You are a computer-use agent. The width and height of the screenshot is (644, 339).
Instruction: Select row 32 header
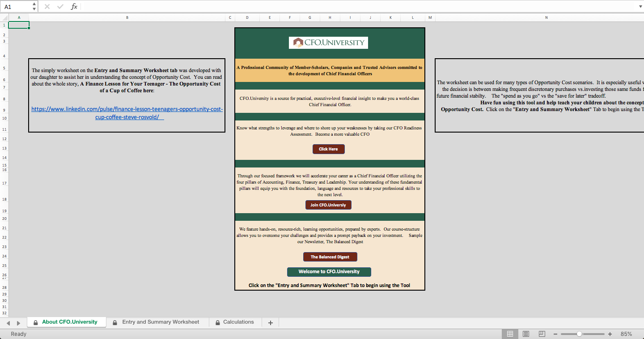tap(4, 313)
